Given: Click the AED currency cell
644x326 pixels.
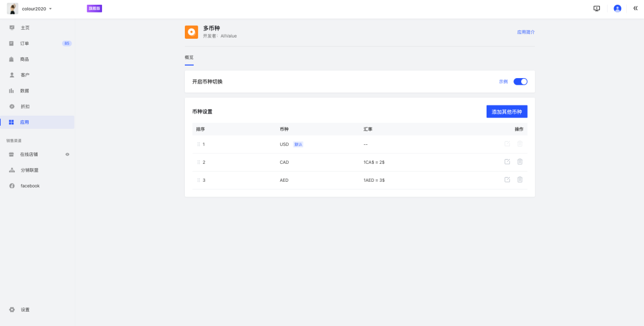Looking at the screenshot, I should pyautogui.click(x=284, y=180).
